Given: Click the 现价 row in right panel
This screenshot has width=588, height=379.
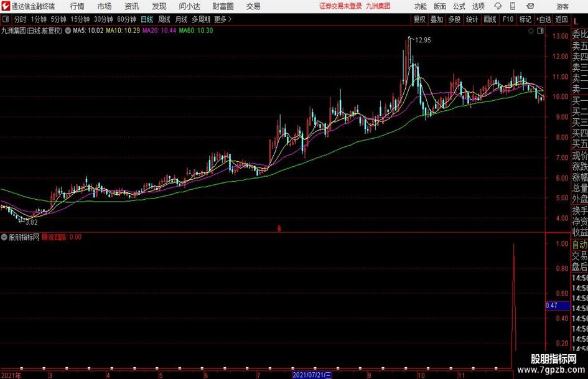Looking at the screenshot, I should click(x=580, y=156).
